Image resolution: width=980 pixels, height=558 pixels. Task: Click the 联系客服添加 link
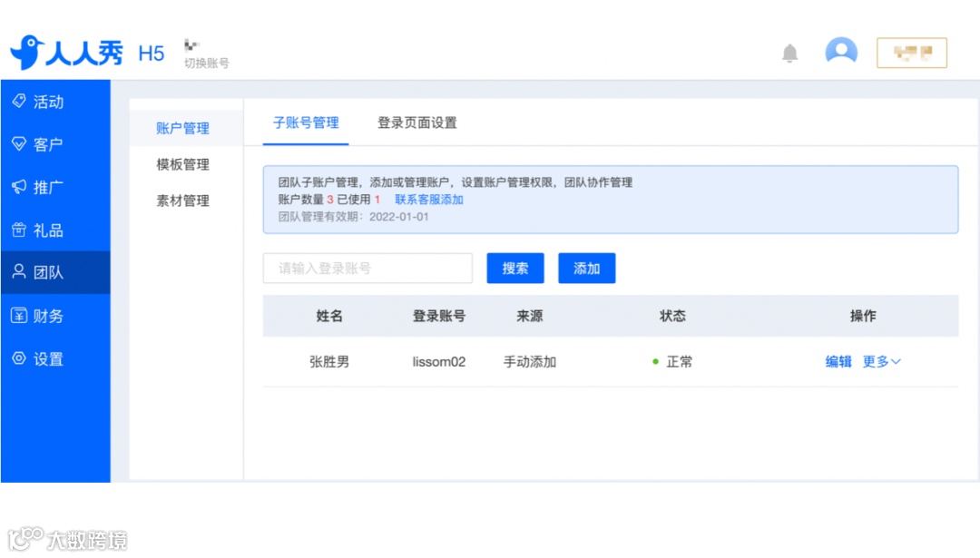click(428, 200)
